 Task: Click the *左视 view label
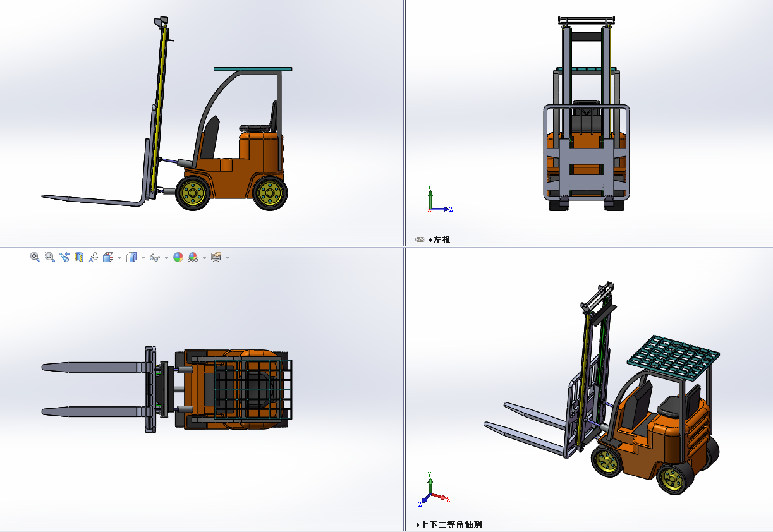coord(439,239)
